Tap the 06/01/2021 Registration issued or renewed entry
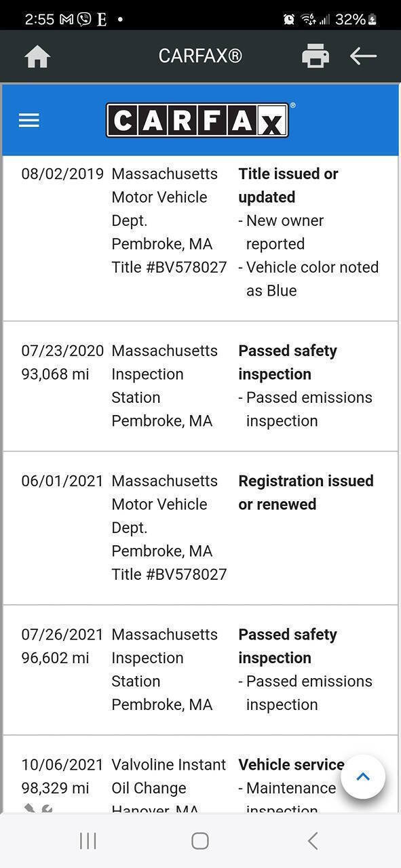This screenshot has height=868, width=401. [x=200, y=528]
